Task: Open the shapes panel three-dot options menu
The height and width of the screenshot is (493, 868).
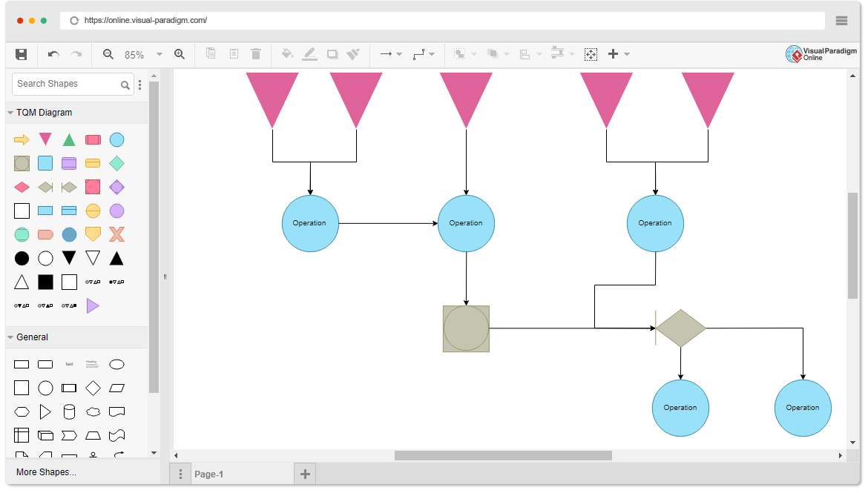Action: [x=140, y=85]
